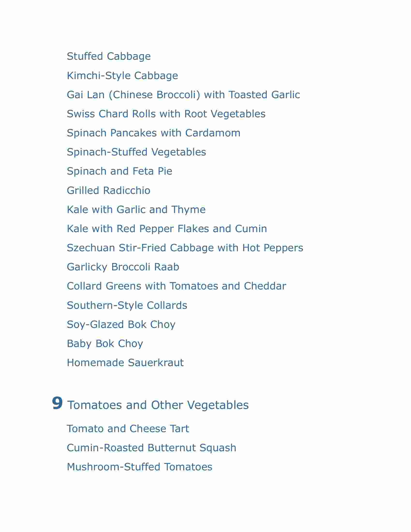Go to Gai Lan with Toasted Garlic
The width and height of the screenshot is (411, 532).
[183, 95]
